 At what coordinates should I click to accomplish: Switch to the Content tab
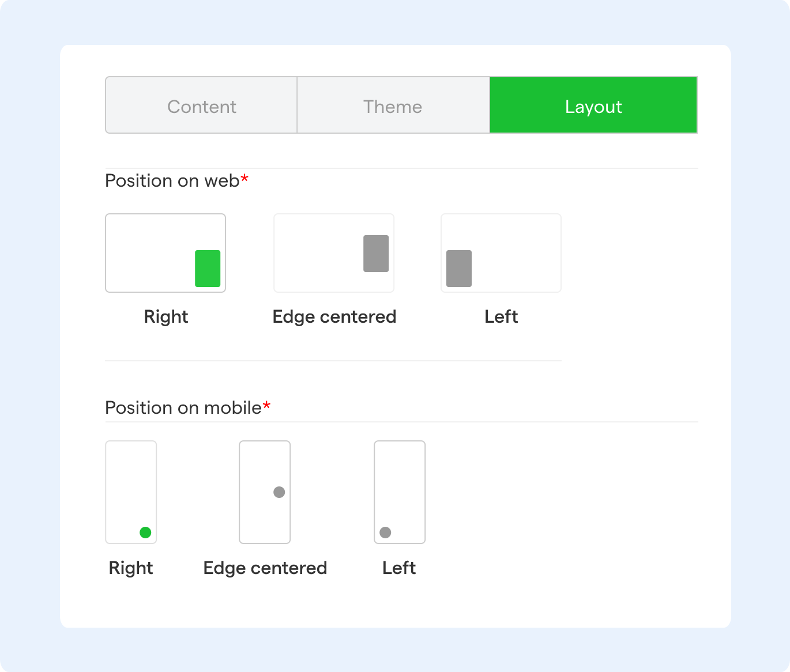point(201,105)
